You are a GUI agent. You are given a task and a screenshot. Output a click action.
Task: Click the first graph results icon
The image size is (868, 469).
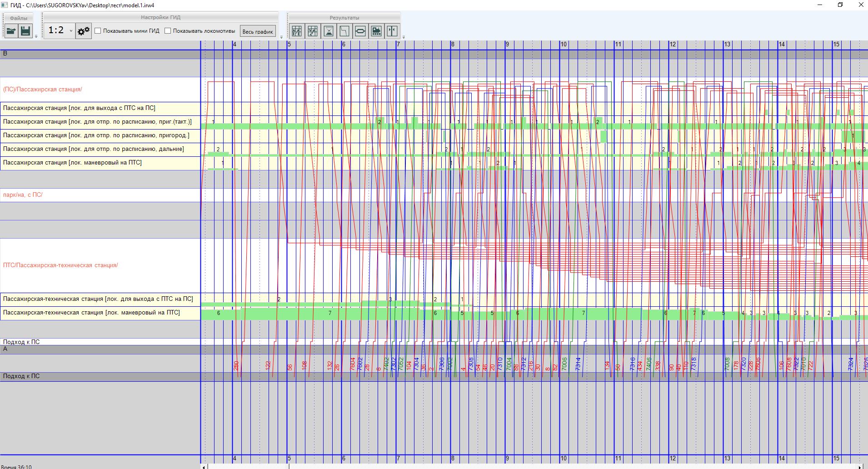[x=297, y=31]
